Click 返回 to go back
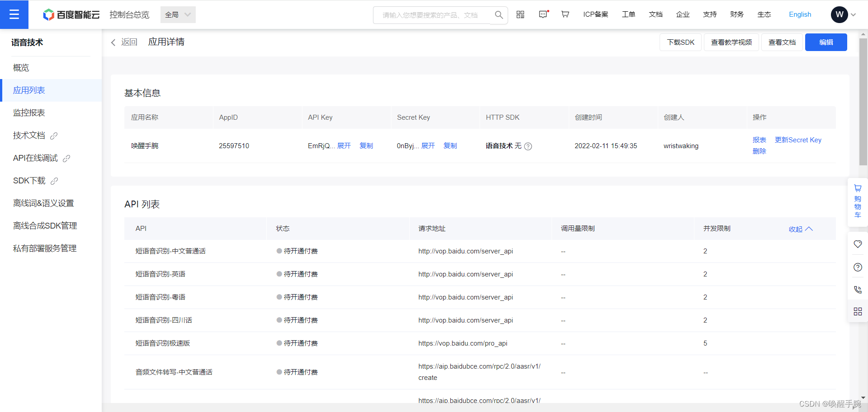This screenshot has height=412, width=868. tap(129, 42)
